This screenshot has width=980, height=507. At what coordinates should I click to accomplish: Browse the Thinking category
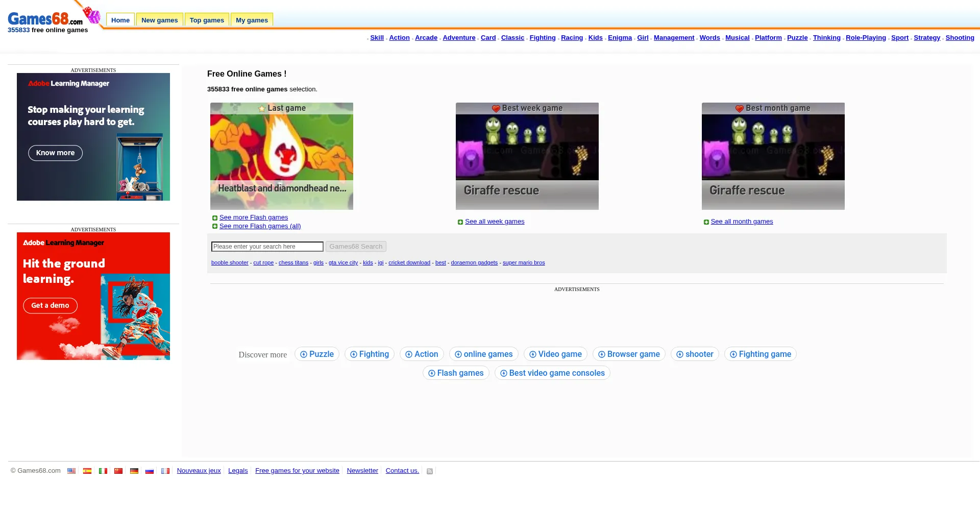point(827,38)
